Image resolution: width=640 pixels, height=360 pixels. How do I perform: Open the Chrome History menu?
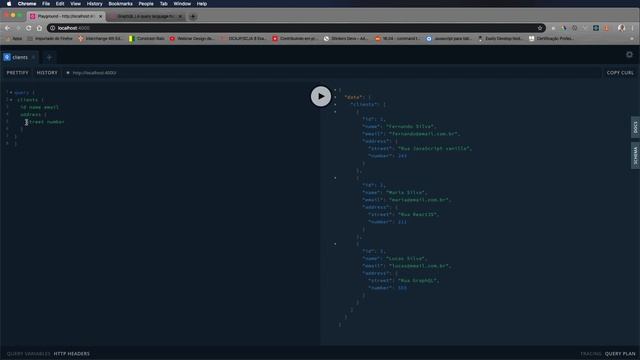(94, 4)
